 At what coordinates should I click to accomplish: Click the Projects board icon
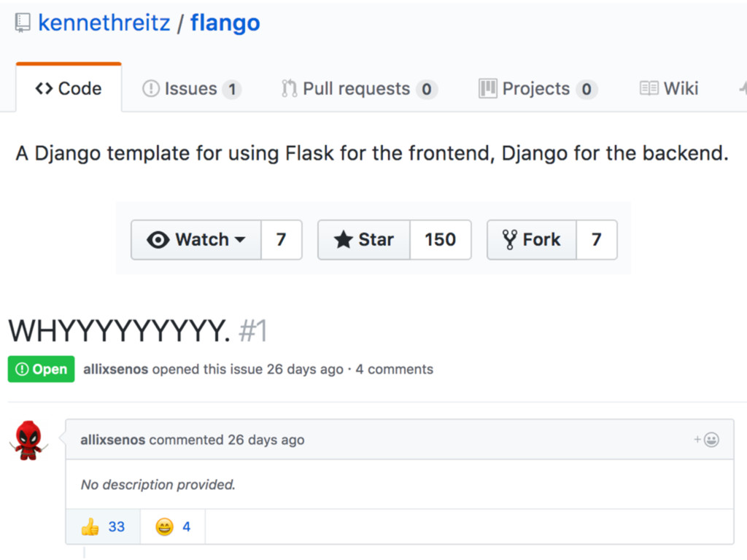[487, 89]
